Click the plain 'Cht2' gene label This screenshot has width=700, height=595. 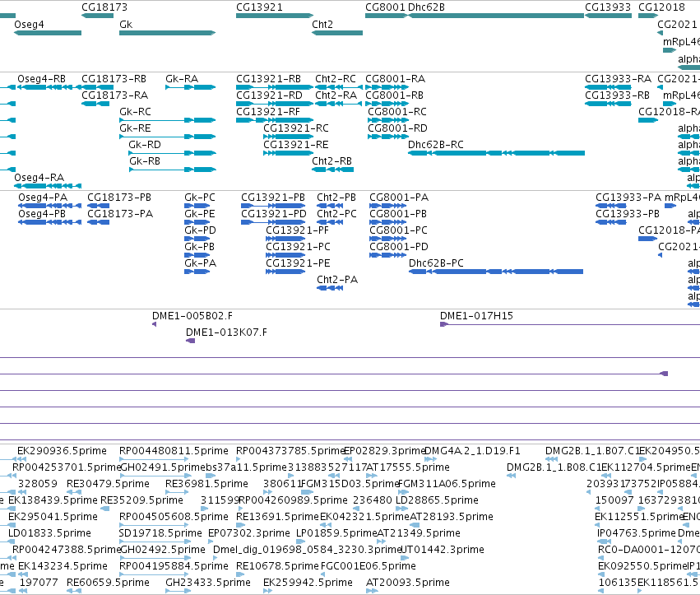pos(322,25)
